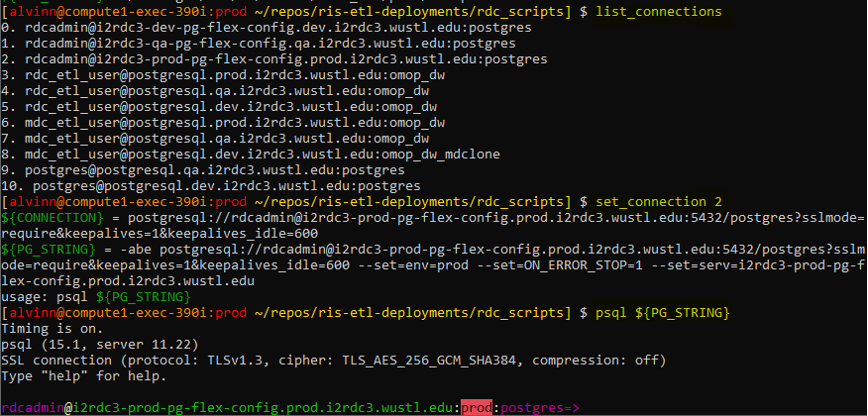This screenshot has width=868, height=416.
Task: Click row 9 postgres qa postgres
Action: [x=203, y=170]
